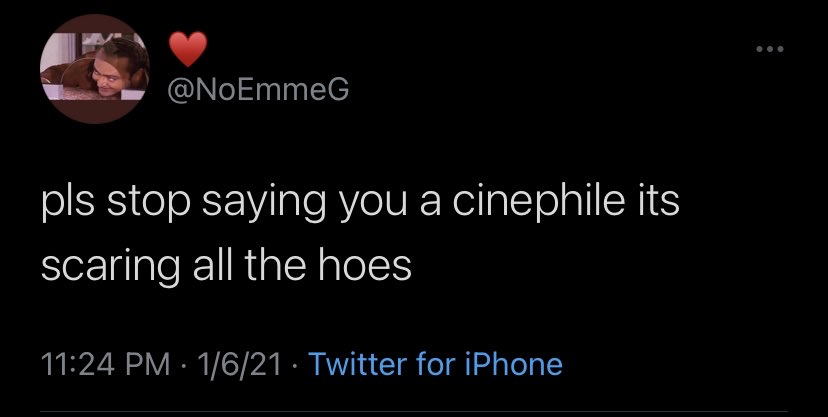Viewport: 828px width, 417px height.
Task: Click the 1/6/21 tweet date
Action: (x=240, y=363)
